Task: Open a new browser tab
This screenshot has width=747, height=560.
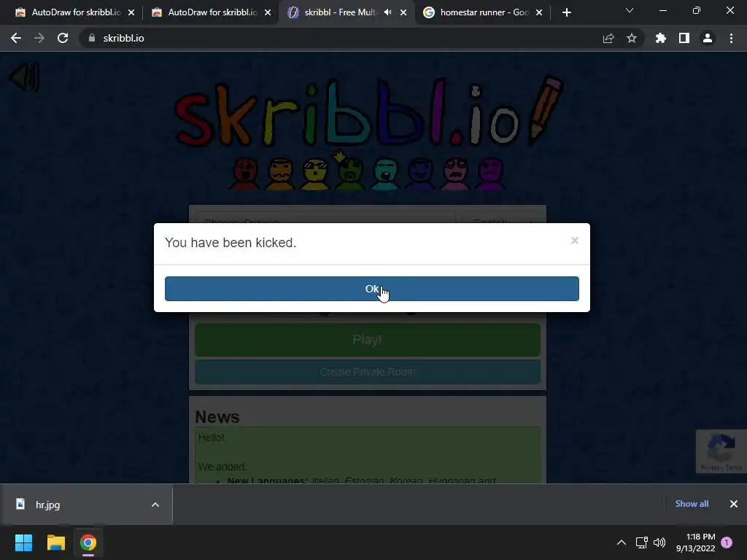Action: [566, 12]
